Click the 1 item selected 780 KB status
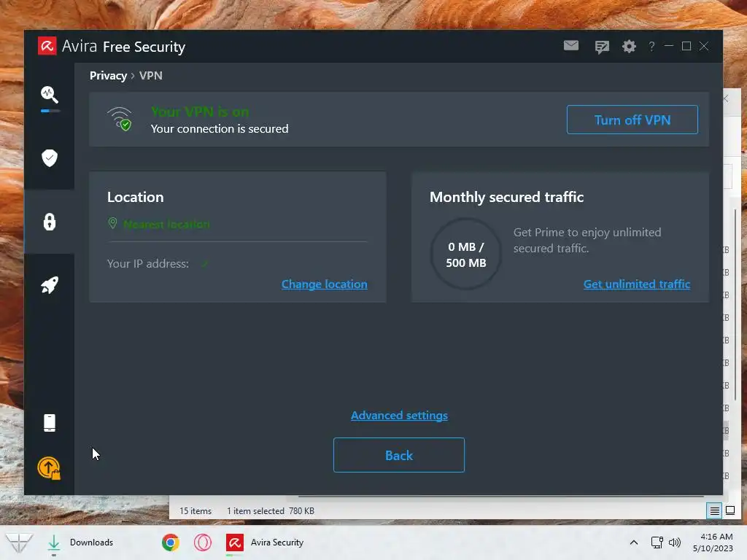This screenshot has height=560, width=747. point(271,511)
